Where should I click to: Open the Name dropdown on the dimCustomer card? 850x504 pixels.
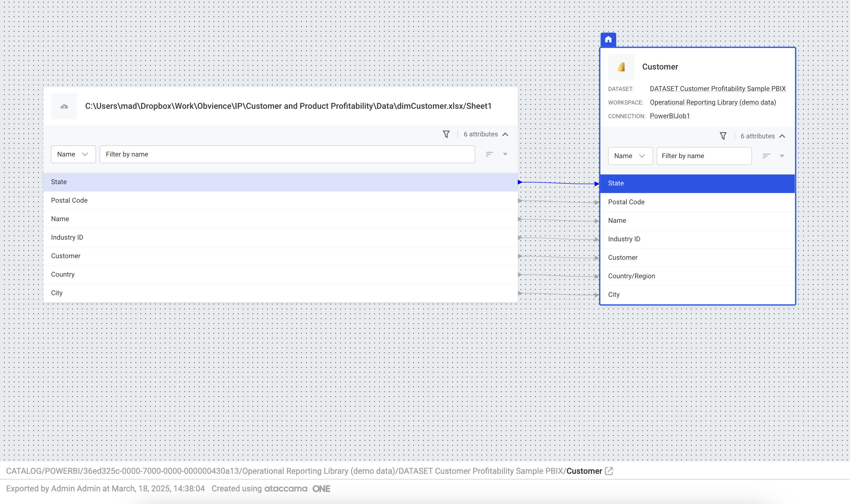[x=73, y=154]
